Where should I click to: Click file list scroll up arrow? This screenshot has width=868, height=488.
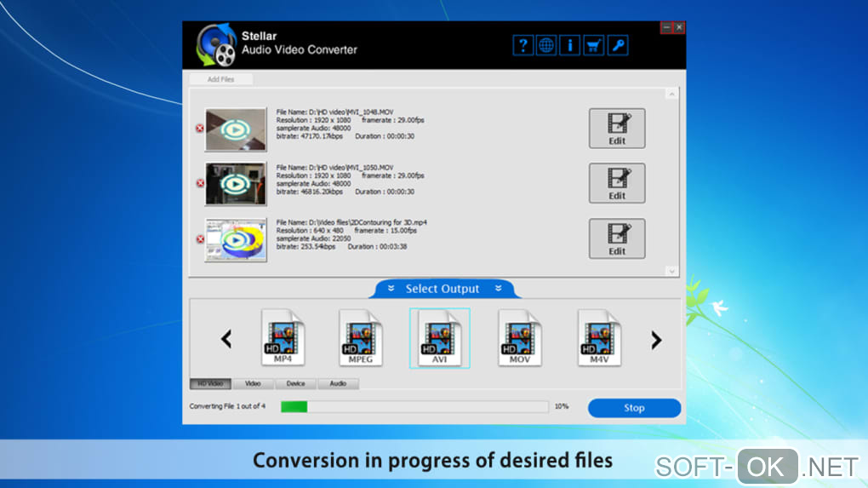click(x=671, y=95)
